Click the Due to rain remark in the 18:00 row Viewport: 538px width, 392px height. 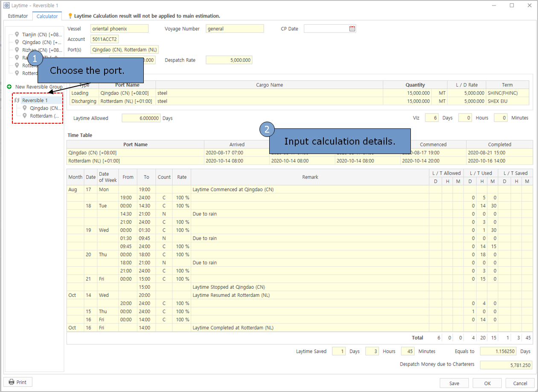[310, 263]
